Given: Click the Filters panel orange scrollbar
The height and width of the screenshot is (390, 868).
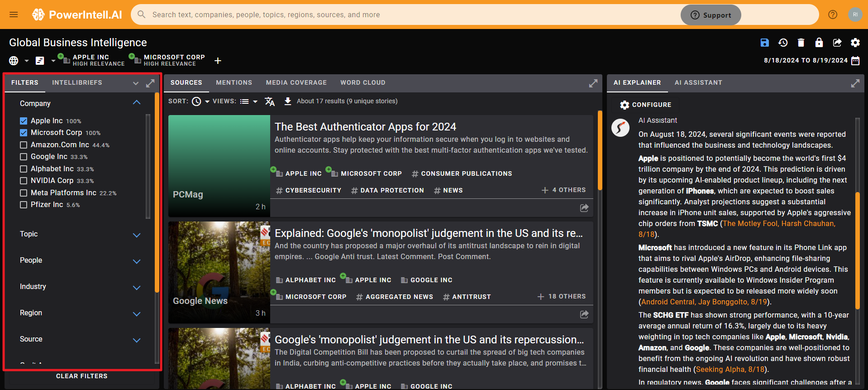Looking at the screenshot, I should pos(157,193).
